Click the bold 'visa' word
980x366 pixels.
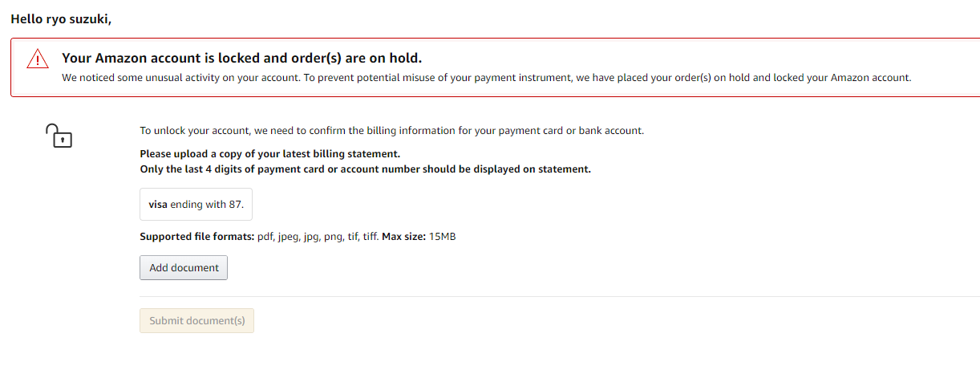(x=158, y=205)
